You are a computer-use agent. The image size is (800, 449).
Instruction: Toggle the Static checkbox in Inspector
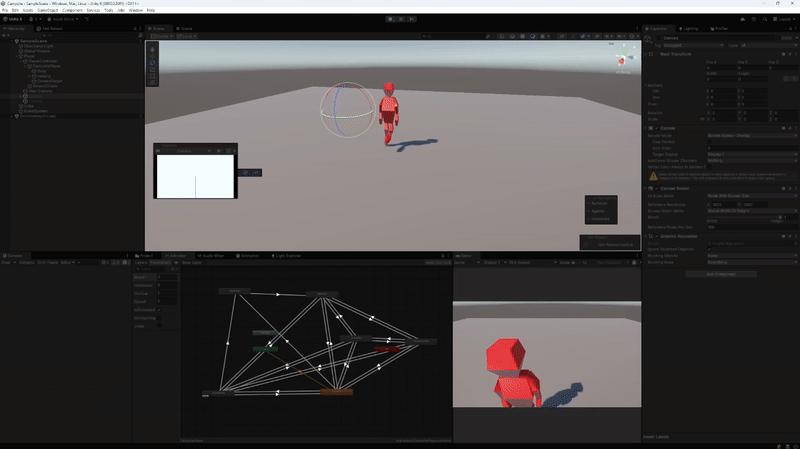pyautogui.click(x=777, y=38)
